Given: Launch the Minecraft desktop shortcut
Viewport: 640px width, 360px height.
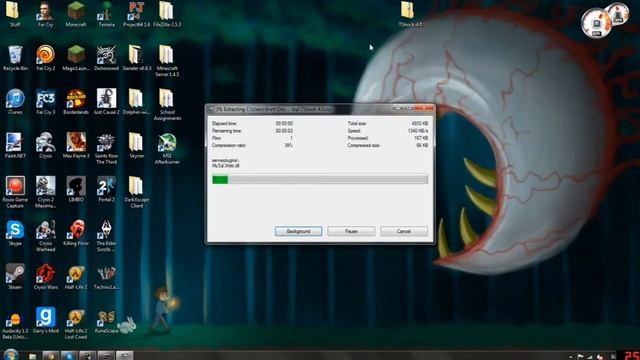Looking at the screenshot, I should pyautogui.click(x=76, y=14).
